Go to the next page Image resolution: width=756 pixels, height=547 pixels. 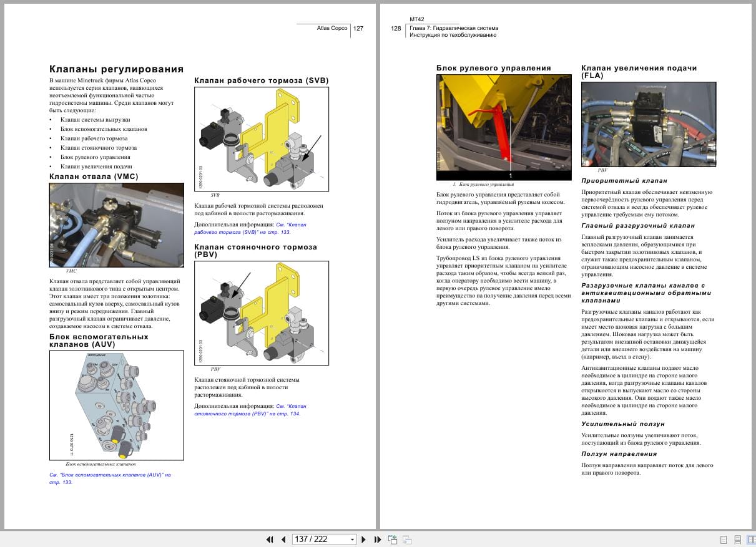pos(364,540)
